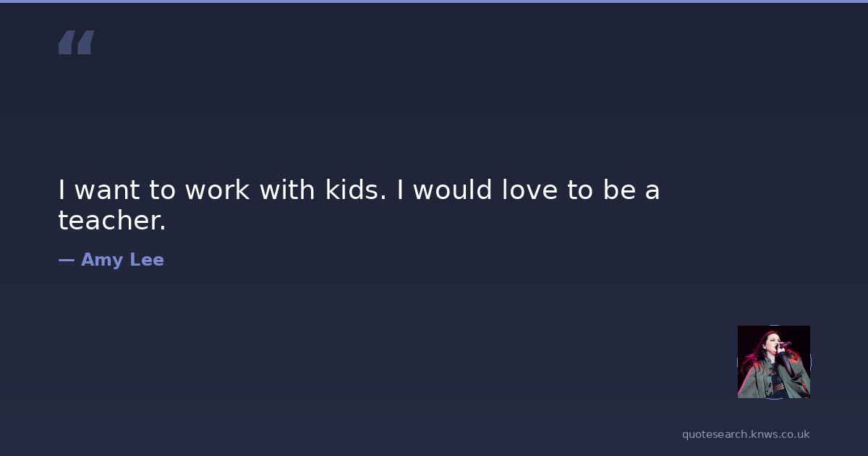
Task: Click the microphone in the thumbnail photo
Action: [x=784, y=345]
